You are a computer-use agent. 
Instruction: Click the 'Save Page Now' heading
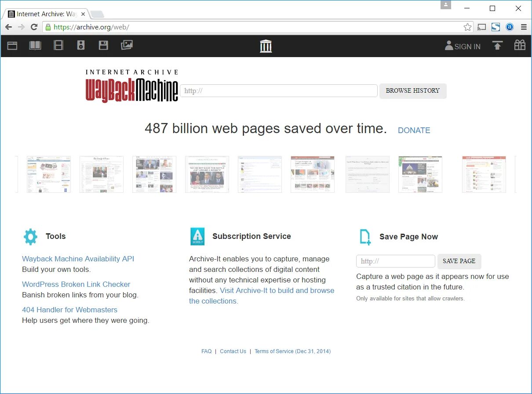click(x=408, y=237)
